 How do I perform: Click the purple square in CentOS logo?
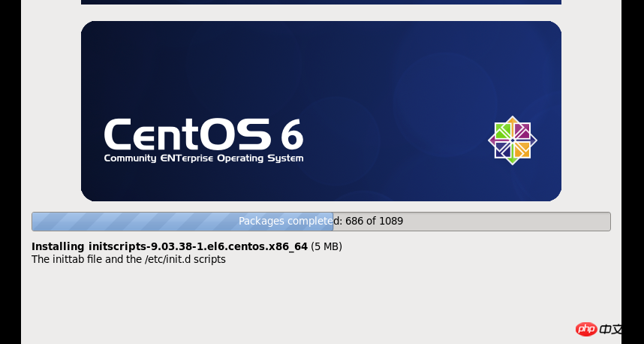coord(521,132)
